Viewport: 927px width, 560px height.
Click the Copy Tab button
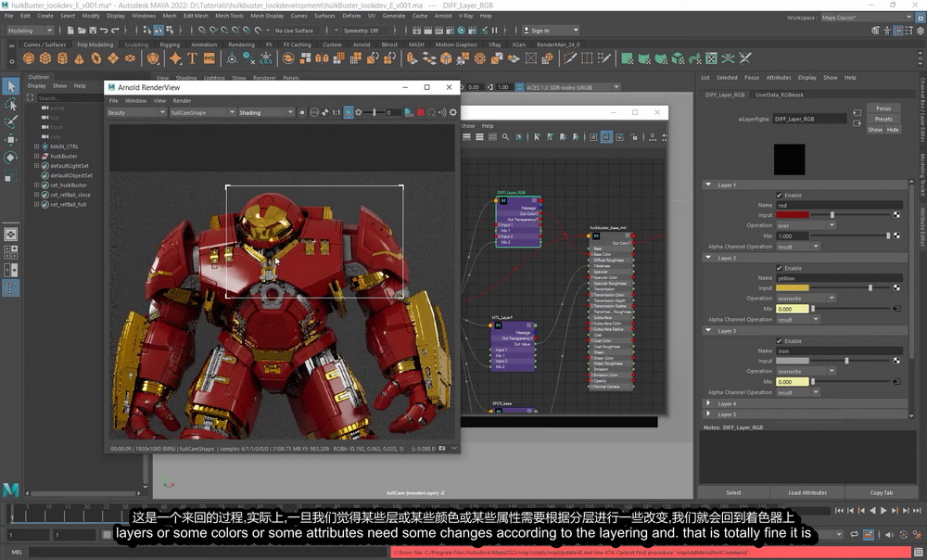pos(881,492)
